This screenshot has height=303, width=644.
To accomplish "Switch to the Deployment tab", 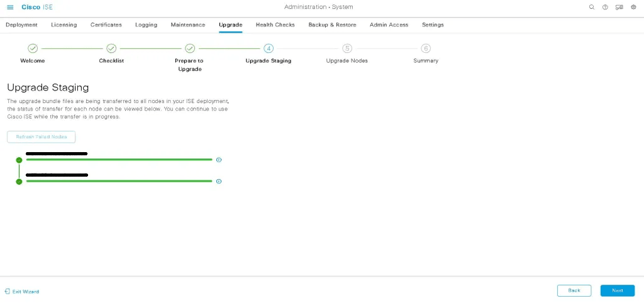I will tap(21, 25).
